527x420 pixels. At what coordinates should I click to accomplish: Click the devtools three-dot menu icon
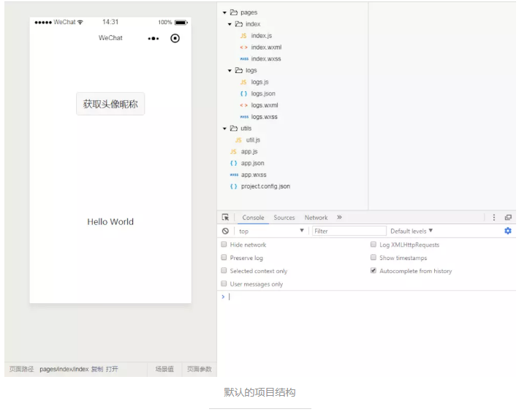494,218
